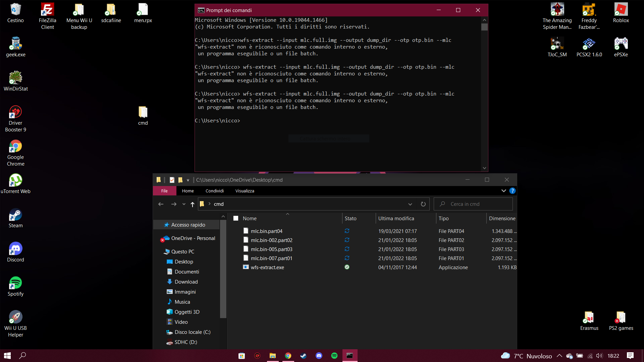The width and height of the screenshot is (644, 362).
Task: Open the Explorer help question mark icon
Action: click(x=512, y=191)
